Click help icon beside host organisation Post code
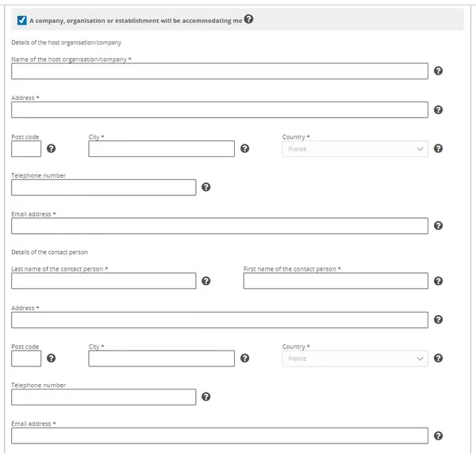Screen dimensions: 476x453 52,148
